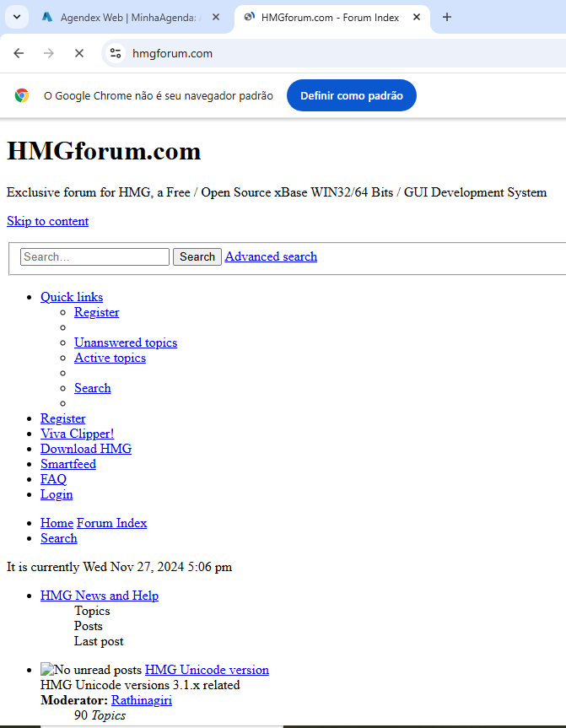Viewport: 566px width, 728px height.
Task: Click the 90 Topics count text
Action: 100,715
